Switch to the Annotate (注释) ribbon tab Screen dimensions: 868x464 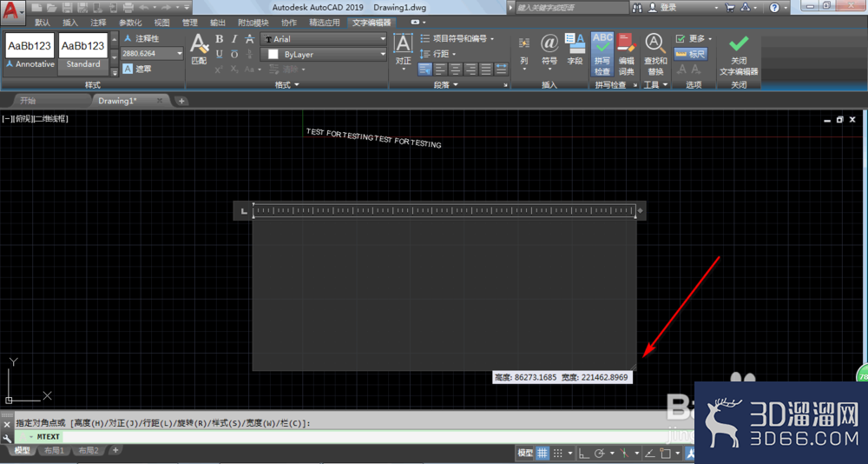tap(99, 23)
